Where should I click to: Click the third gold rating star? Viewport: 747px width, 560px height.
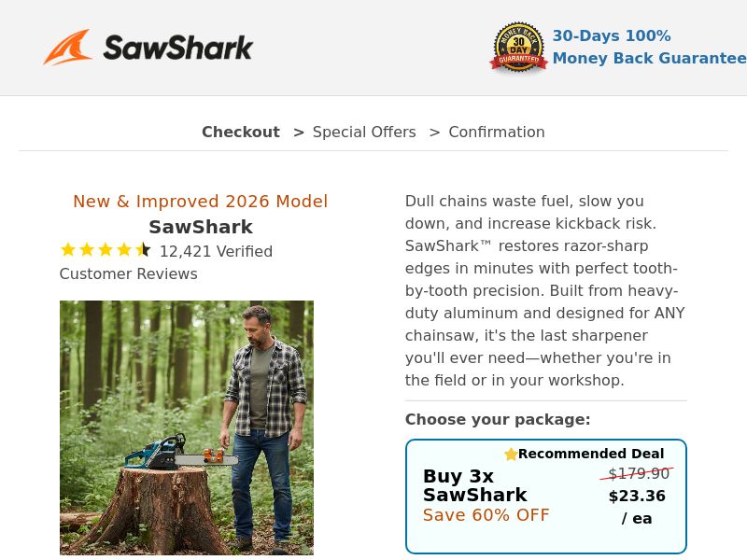(x=106, y=249)
